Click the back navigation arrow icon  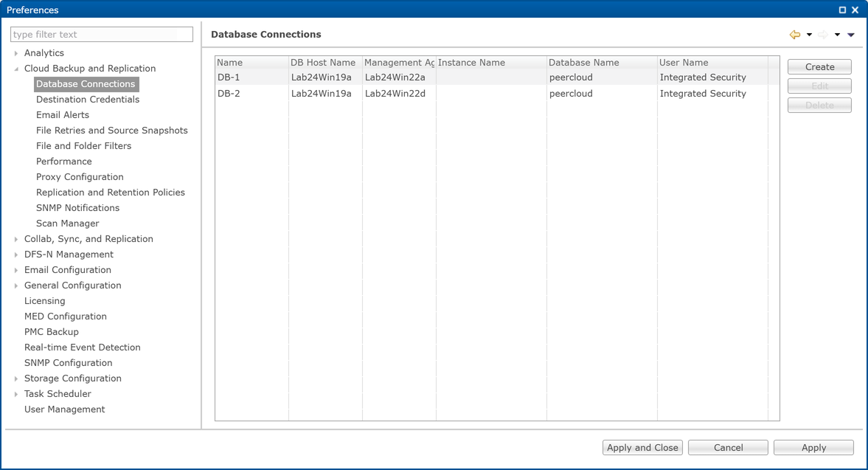point(795,35)
